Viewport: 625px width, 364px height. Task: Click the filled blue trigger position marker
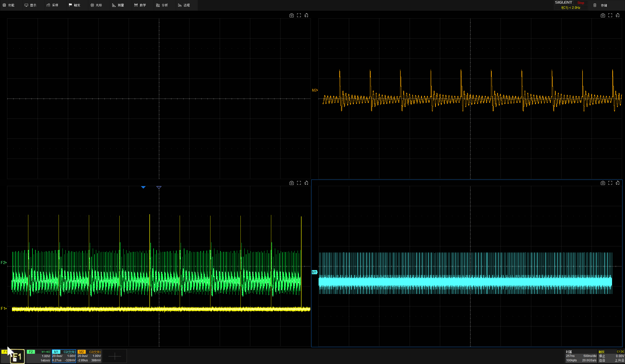click(143, 187)
